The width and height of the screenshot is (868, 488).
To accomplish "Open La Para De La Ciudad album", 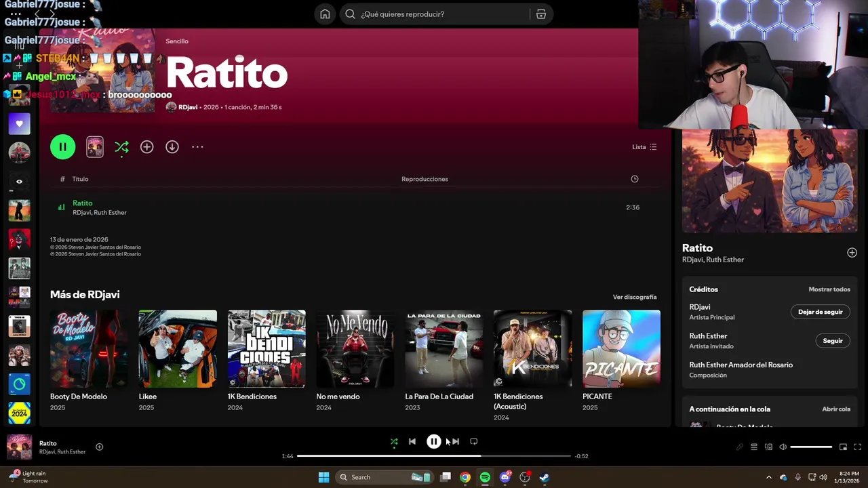I will click(x=444, y=361).
